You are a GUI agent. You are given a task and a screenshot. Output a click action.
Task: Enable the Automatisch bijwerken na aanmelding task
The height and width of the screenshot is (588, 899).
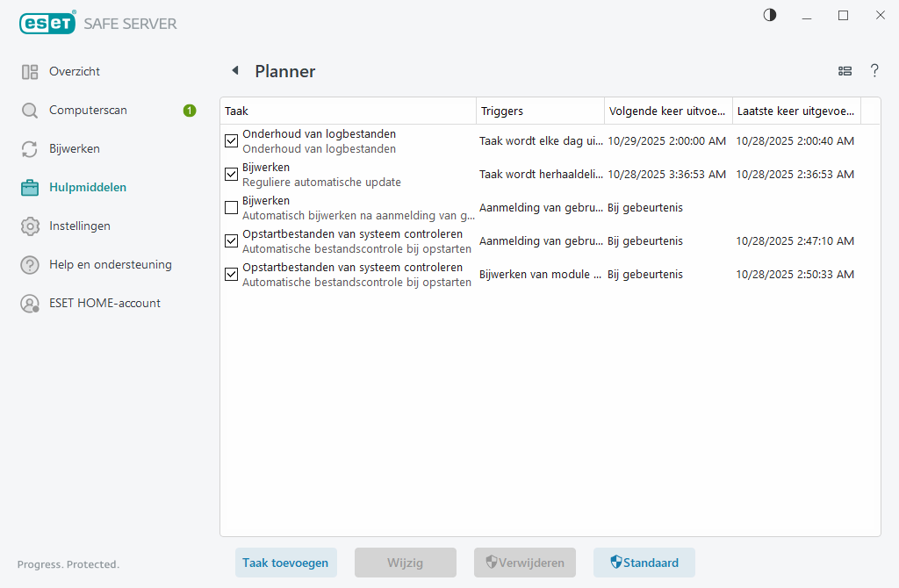[231, 207]
